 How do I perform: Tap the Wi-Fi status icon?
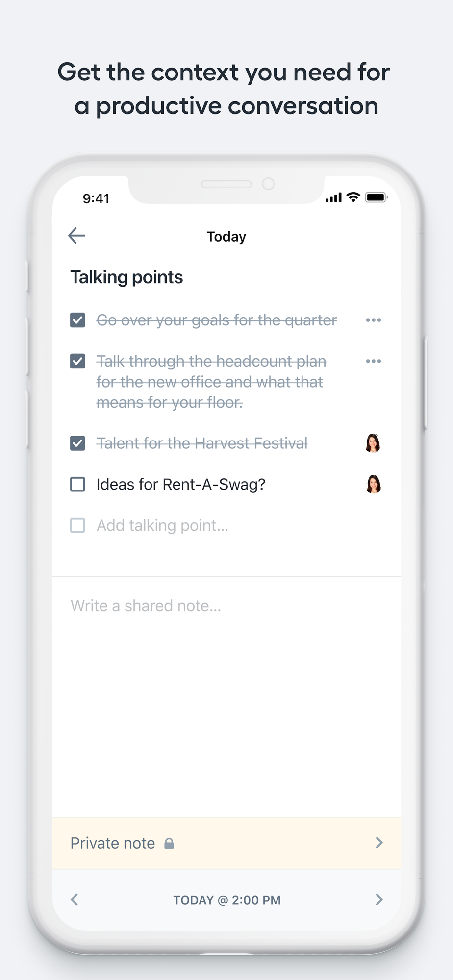353,197
